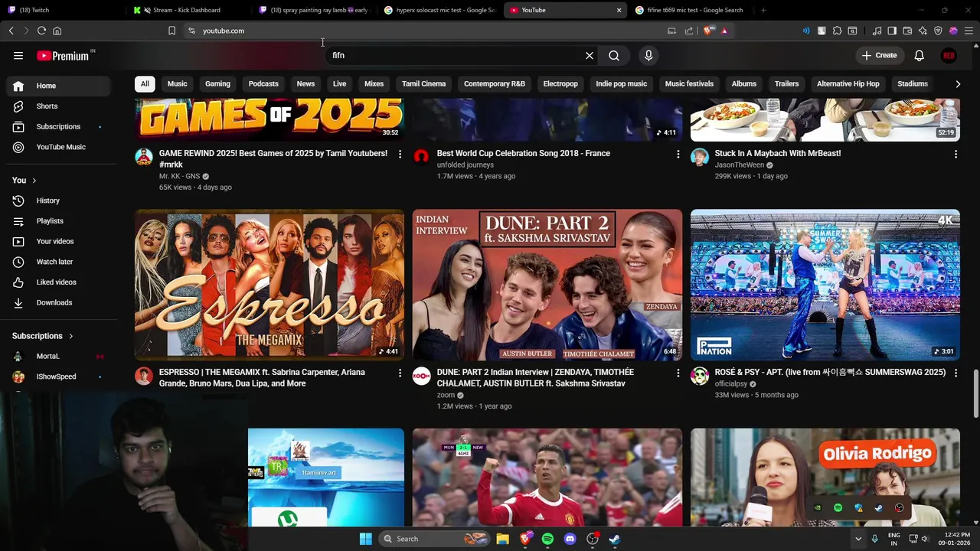
Task: Open options for ROSÉ & PSY APT video
Action: click(955, 373)
